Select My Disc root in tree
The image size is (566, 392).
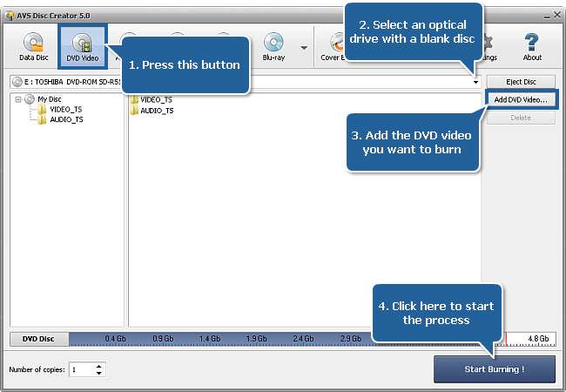[x=50, y=99]
